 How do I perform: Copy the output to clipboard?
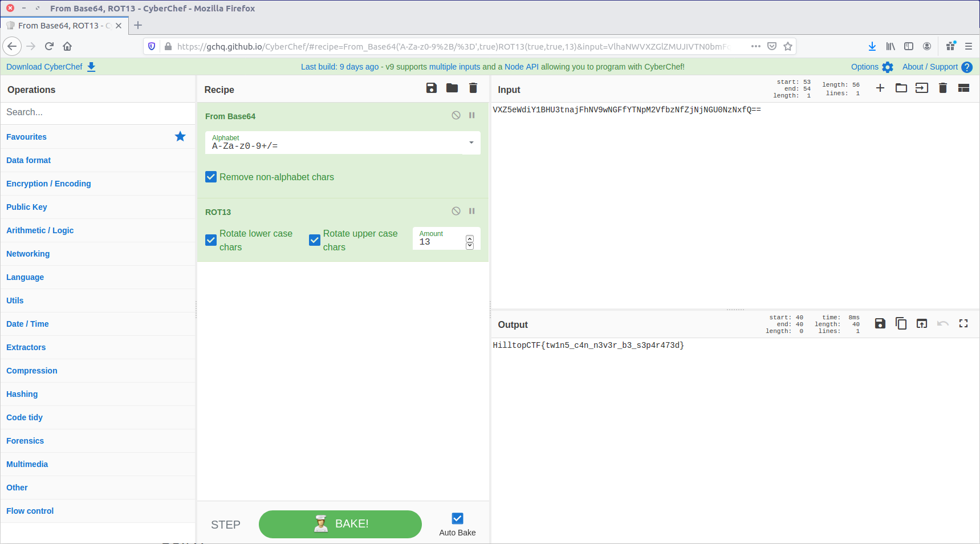pos(901,323)
